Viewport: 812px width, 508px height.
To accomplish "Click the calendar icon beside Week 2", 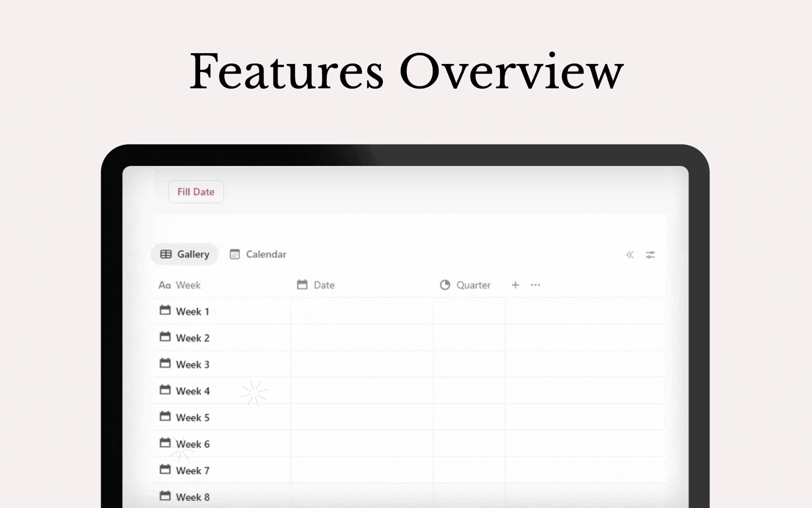I will (x=165, y=337).
